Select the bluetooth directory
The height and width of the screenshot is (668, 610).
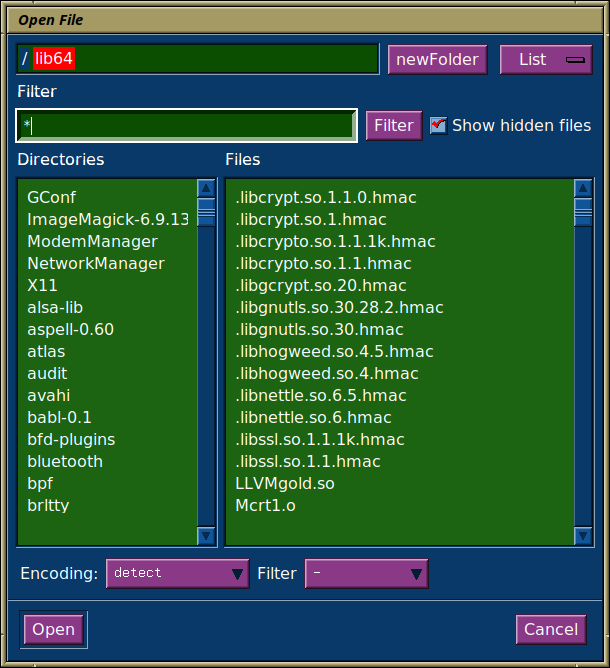click(x=107, y=461)
